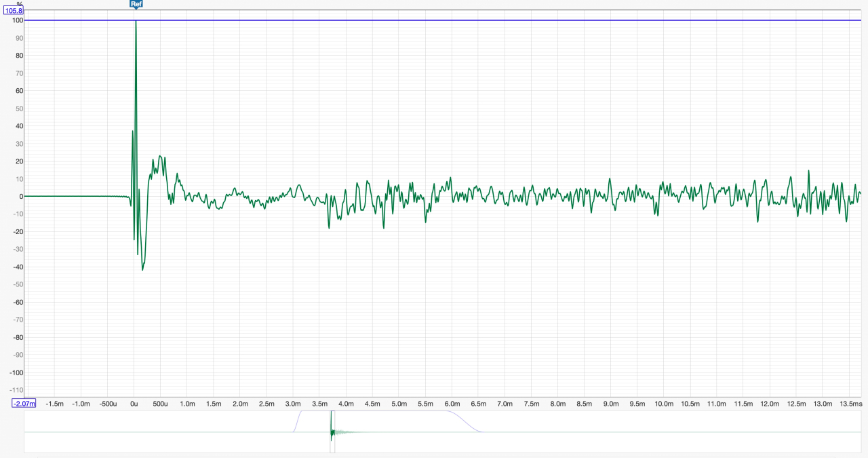Click the 0 label on the vertical axis

click(22, 197)
